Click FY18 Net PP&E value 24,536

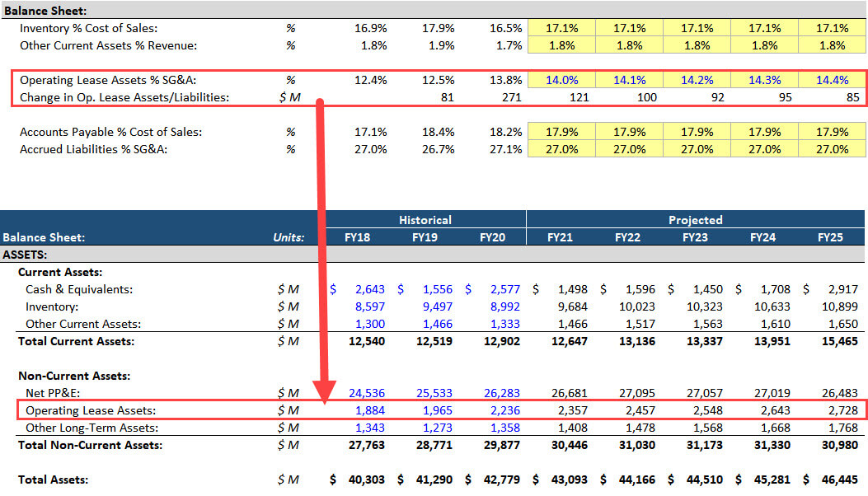[367, 393]
